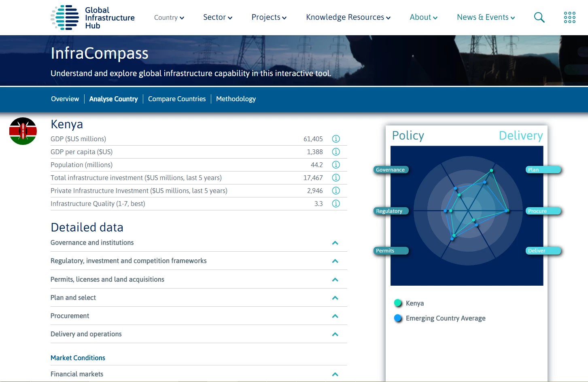The image size is (588, 382).
Task: Click the Plan and select row title
Action: coord(73,297)
